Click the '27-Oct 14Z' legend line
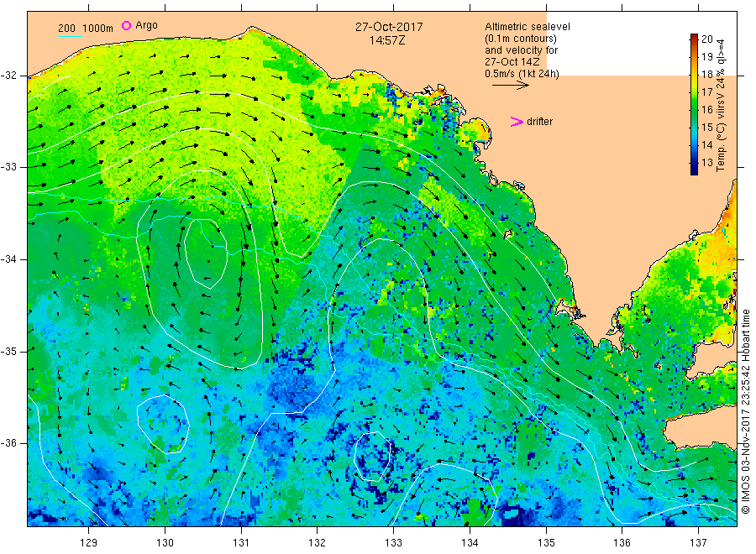The image size is (756, 554). click(x=512, y=62)
